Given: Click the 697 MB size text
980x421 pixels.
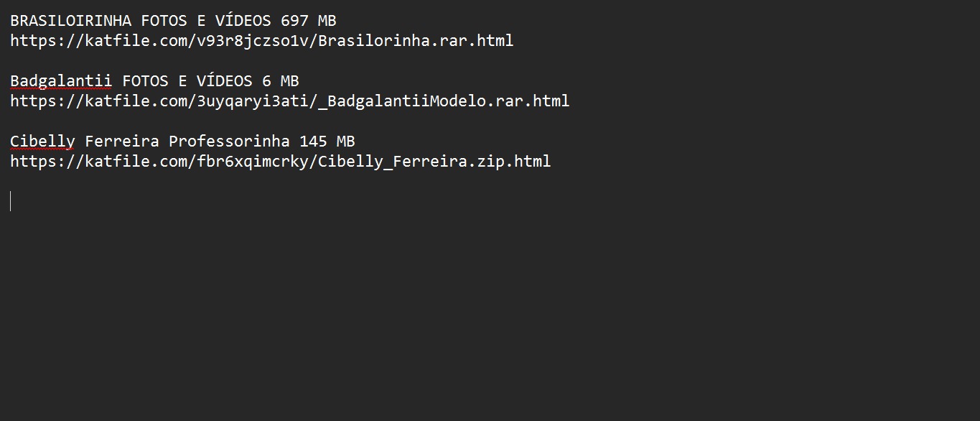Looking at the screenshot, I should [x=309, y=21].
